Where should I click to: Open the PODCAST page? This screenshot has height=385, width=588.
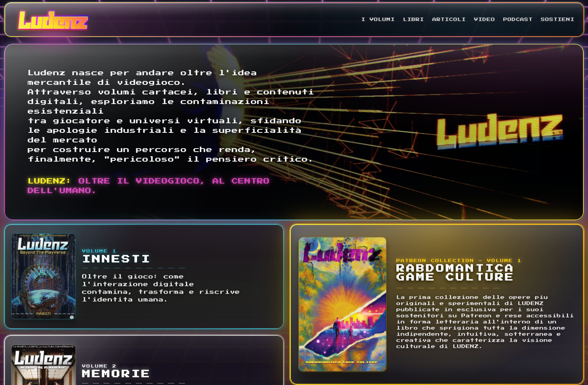517,19
